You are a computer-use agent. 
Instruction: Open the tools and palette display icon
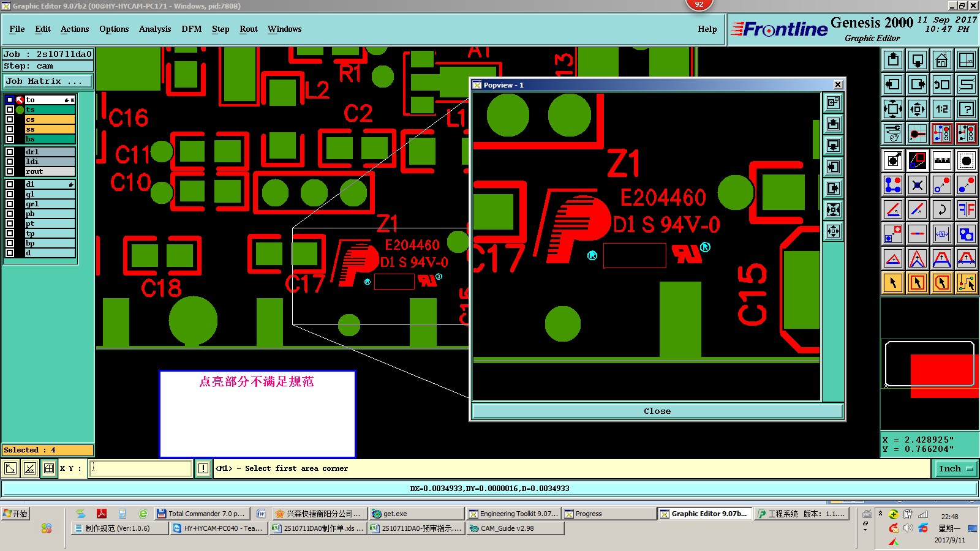pos(893,133)
